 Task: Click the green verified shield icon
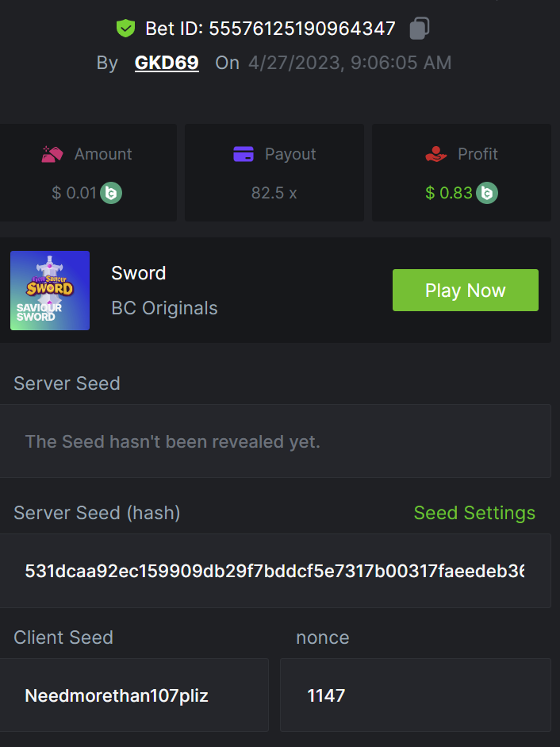[125, 29]
